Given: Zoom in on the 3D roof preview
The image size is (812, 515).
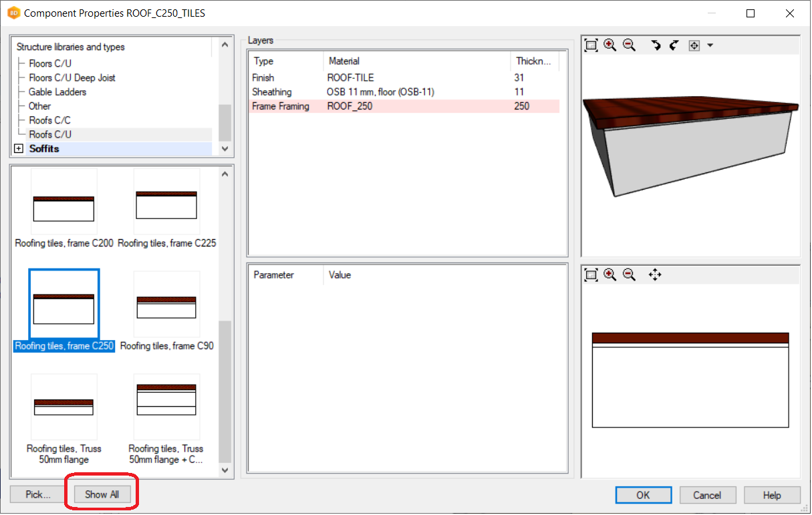Looking at the screenshot, I should coord(610,45).
